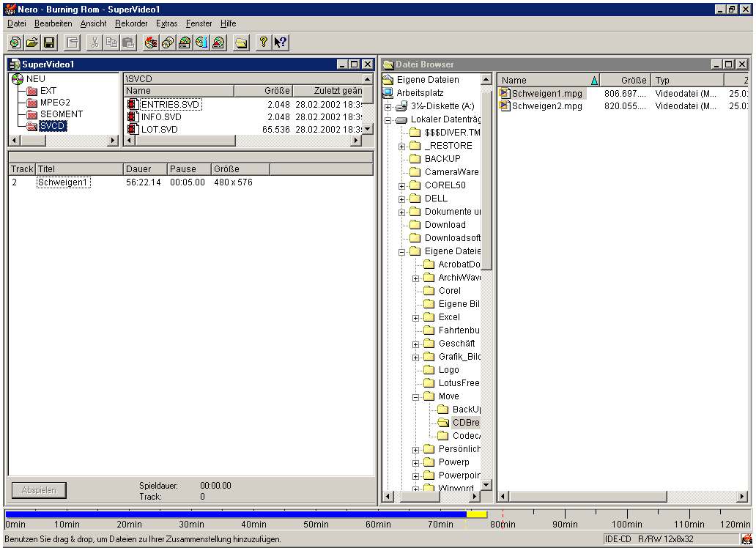Collapse the Move folder node
This screenshot has height=548, width=756.
(415, 397)
